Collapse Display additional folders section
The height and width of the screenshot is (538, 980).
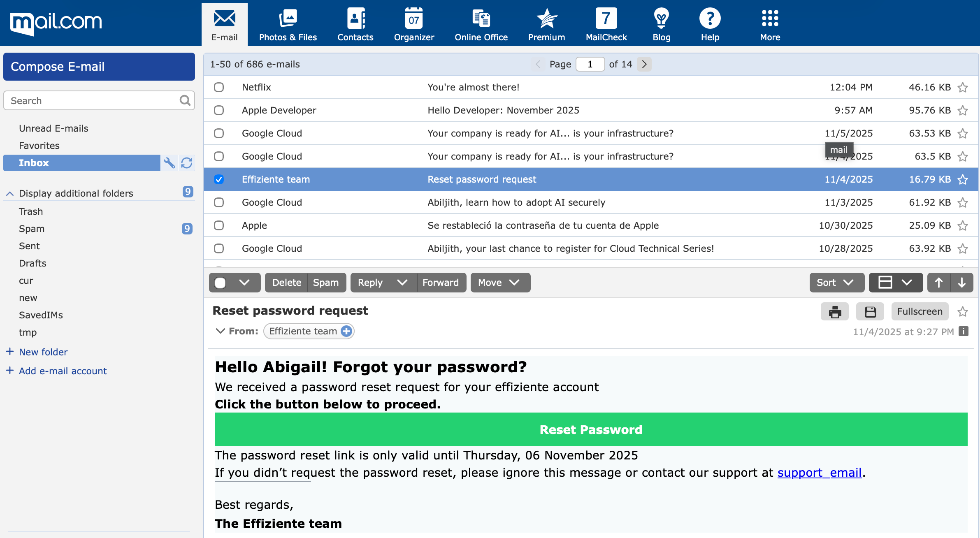(x=10, y=193)
